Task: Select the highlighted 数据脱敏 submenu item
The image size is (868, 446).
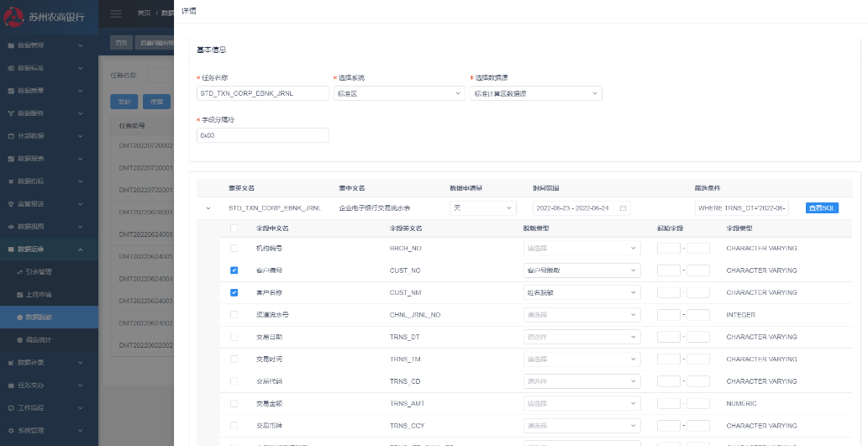Action: tap(49, 317)
